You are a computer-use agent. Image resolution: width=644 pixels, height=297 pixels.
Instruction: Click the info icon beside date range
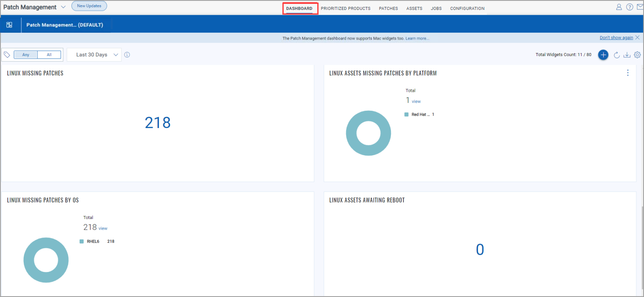pos(127,55)
